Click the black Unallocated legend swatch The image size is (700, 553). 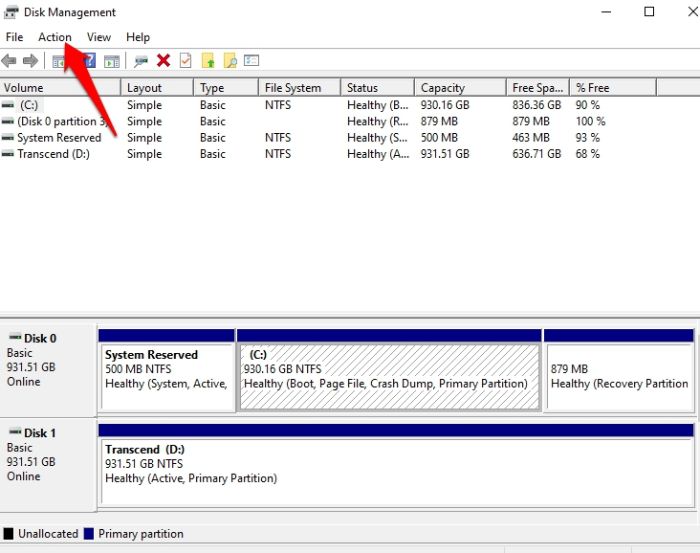[8, 534]
